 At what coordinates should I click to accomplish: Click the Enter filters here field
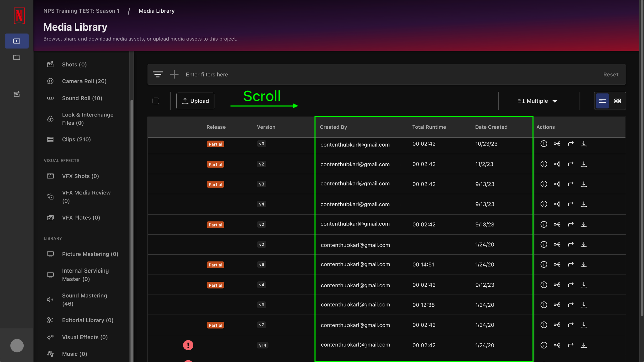pos(207,75)
